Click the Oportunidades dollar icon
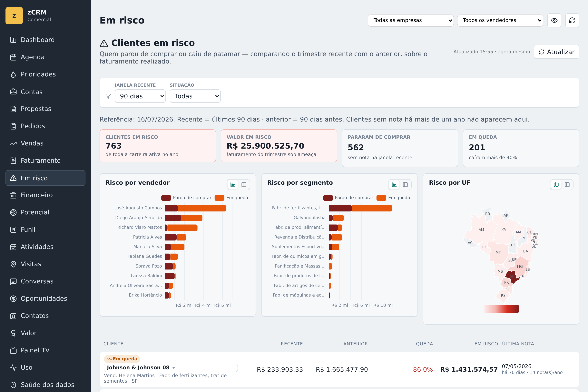Viewport: 588px width, 392px height. 13,299
